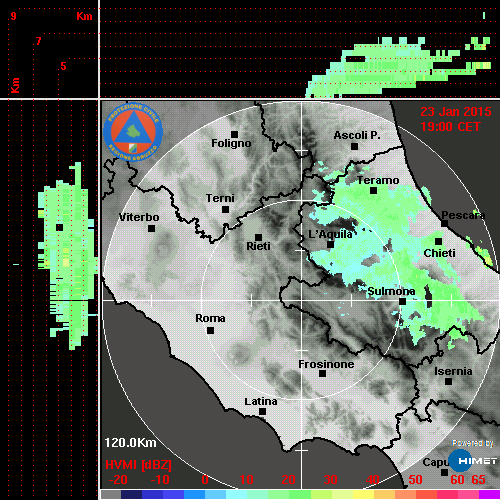Click the Isernia city marker square

449,381
